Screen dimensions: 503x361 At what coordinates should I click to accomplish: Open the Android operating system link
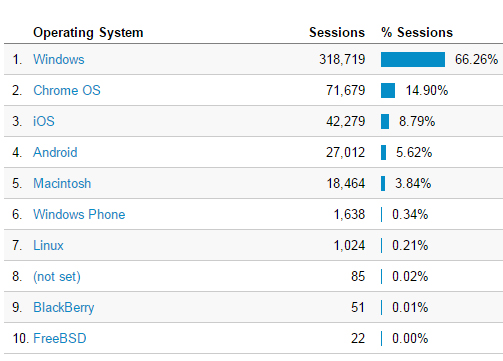click(55, 152)
